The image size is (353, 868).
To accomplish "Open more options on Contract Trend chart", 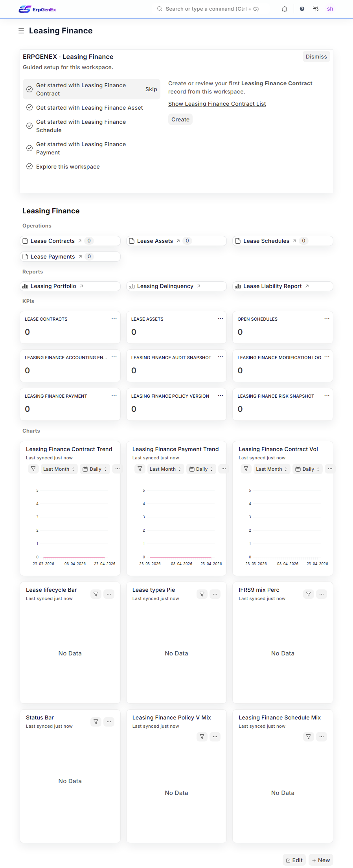I will click(117, 469).
